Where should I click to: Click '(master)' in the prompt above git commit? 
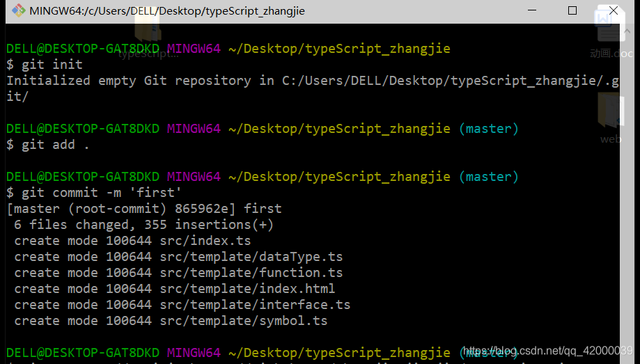(489, 177)
